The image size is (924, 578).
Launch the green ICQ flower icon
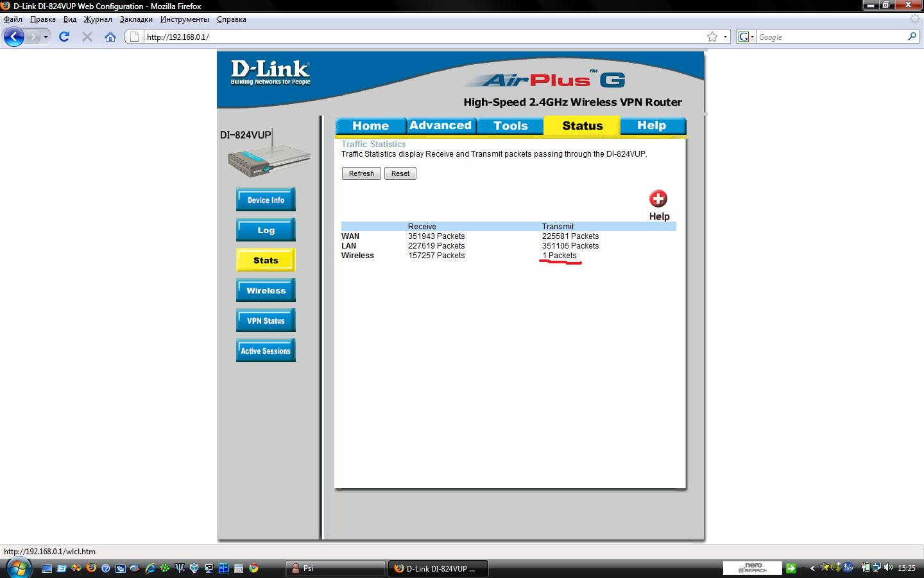tap(165, 568)
